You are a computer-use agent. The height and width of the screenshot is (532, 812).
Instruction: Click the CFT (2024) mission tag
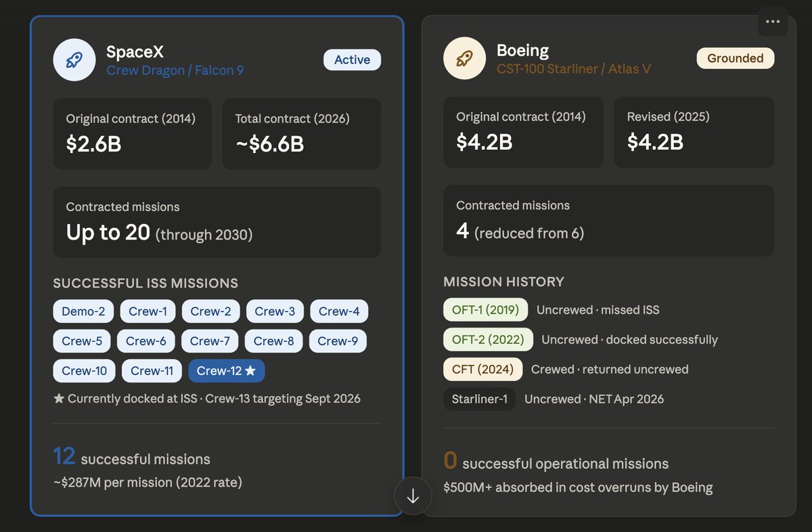(x=482, y=370)
